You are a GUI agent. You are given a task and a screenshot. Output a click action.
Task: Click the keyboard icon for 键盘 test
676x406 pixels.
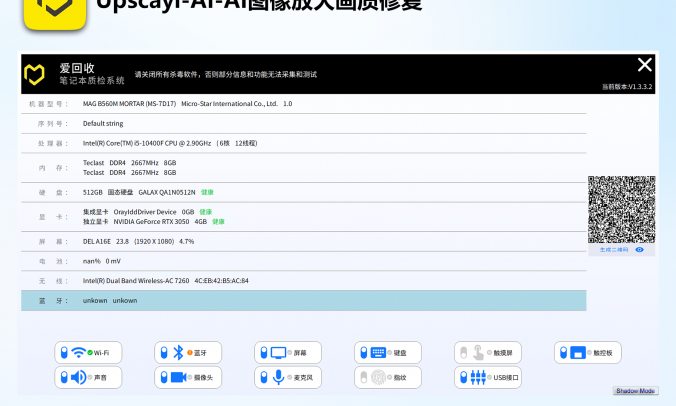point(378,353)
